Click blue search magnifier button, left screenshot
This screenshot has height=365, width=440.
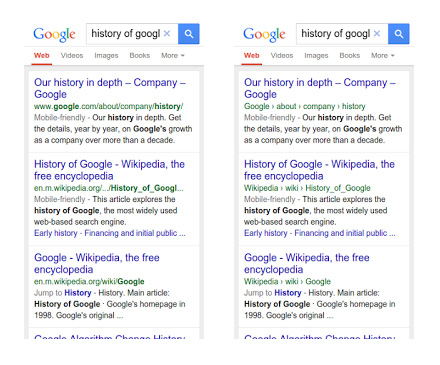pos(189,34)
